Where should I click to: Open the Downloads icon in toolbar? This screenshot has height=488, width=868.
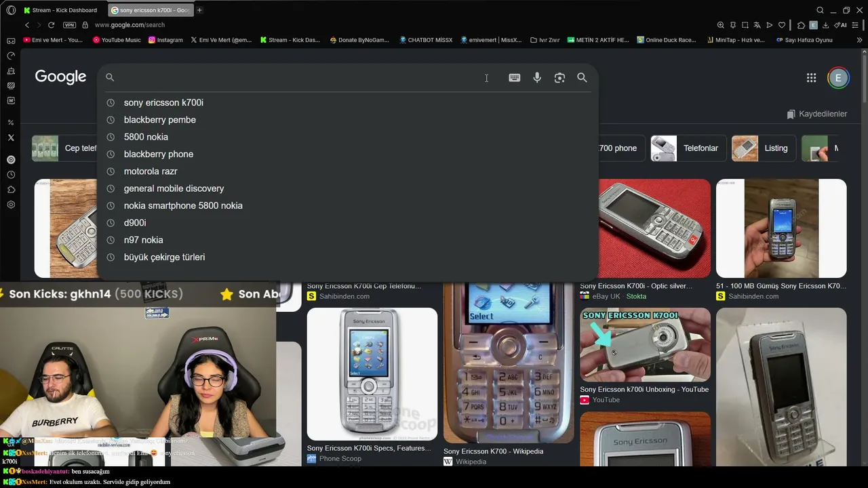pyautogui.click(x=825, y=25)
